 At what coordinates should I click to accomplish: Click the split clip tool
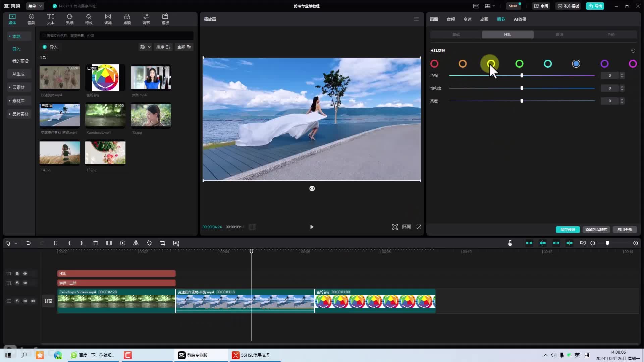55,243
